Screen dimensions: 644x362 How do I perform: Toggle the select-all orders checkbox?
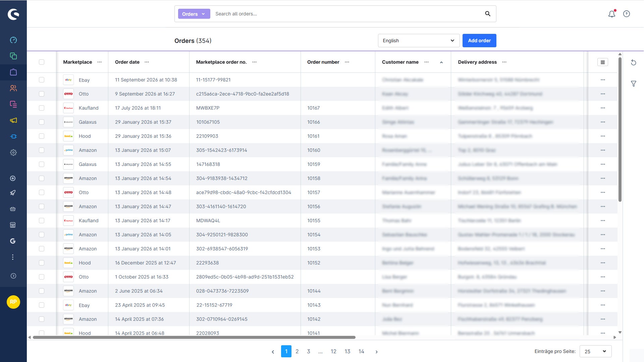(42, 62)
